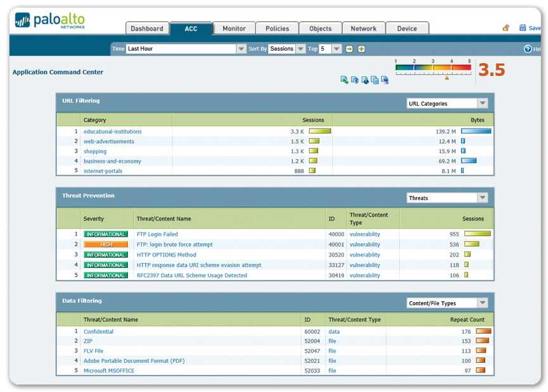Open the Content/File Types dropdown
The image size is (548, 392).
[483, 303]
